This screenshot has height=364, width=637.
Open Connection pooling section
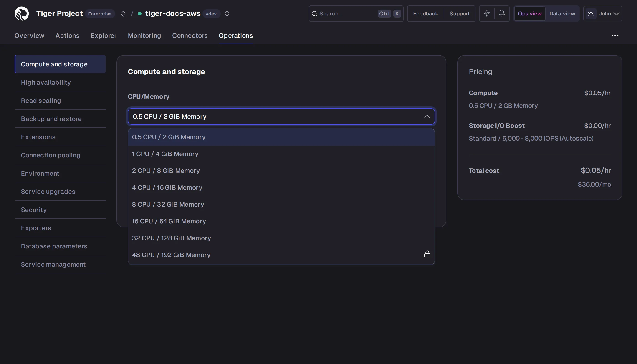pyautogui.click(x=60, y=155)
